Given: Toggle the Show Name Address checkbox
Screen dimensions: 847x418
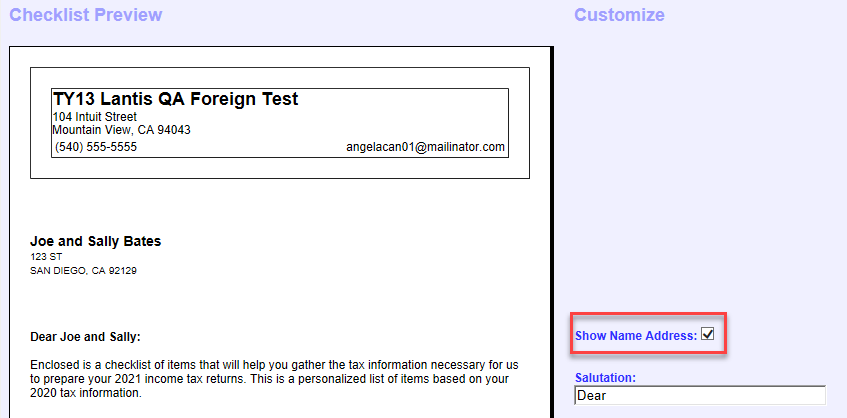Looking at the screenshot, I should (x=708, y=335).
